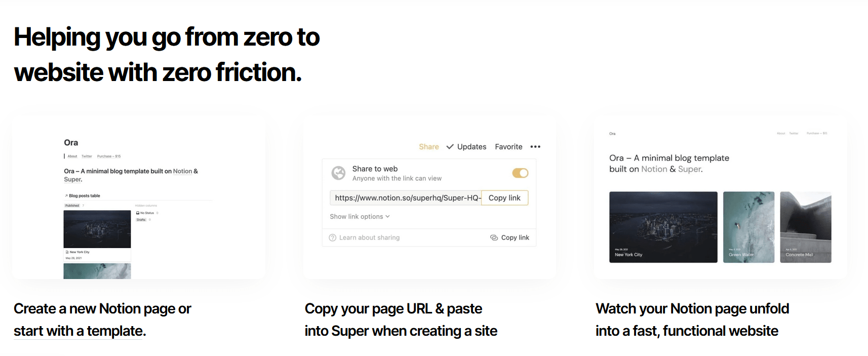Click the arrow icon beside Blog posts table
This screenshot has width=868, height=356.
coord(66,195)
